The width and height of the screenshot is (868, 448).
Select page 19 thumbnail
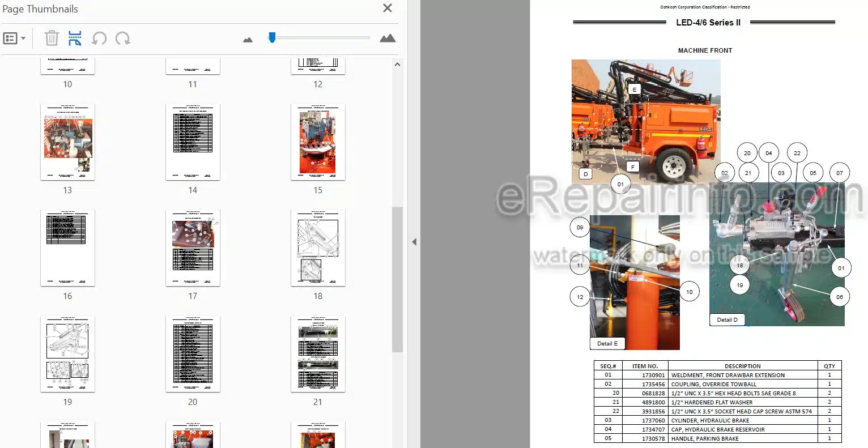pos(67,354)
